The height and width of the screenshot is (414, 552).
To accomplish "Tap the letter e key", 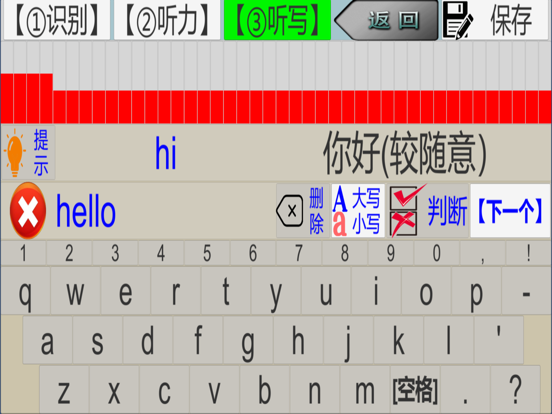I will pos(126,290).
